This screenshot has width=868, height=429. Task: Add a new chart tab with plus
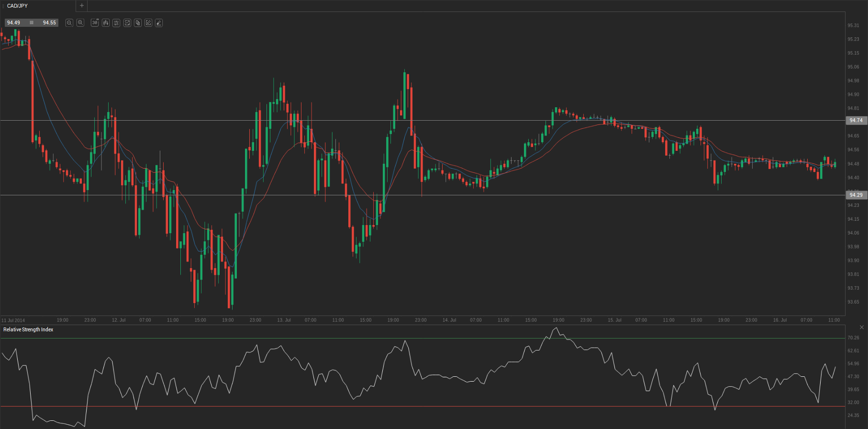82,6
